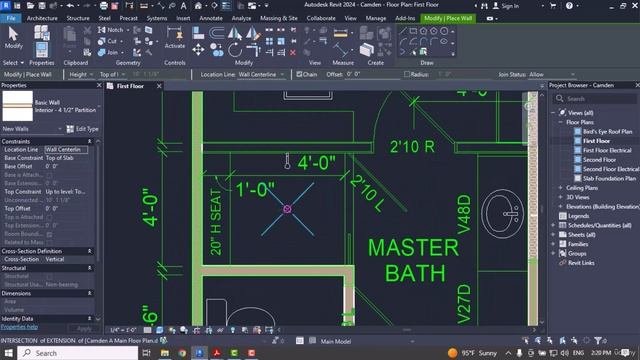The image size is (640, 360).
Task: Select Mirror - Pick Axis tool
Action: pos(235,33)
